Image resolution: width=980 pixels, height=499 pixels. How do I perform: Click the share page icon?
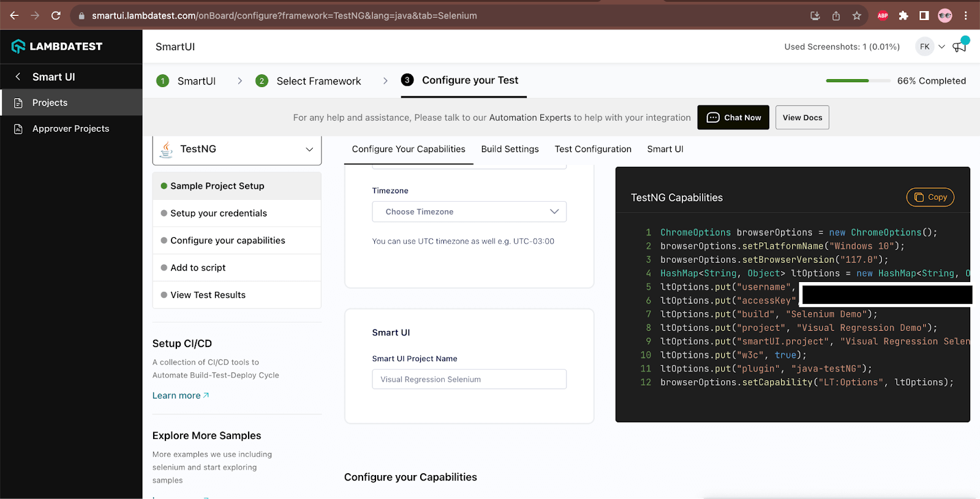coord(835,16)
